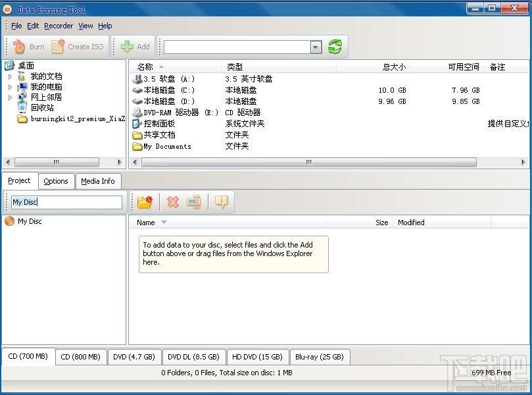Click the Burn toolbar button
The width and height of the screenshot is (532, 395).
(28, 47)
